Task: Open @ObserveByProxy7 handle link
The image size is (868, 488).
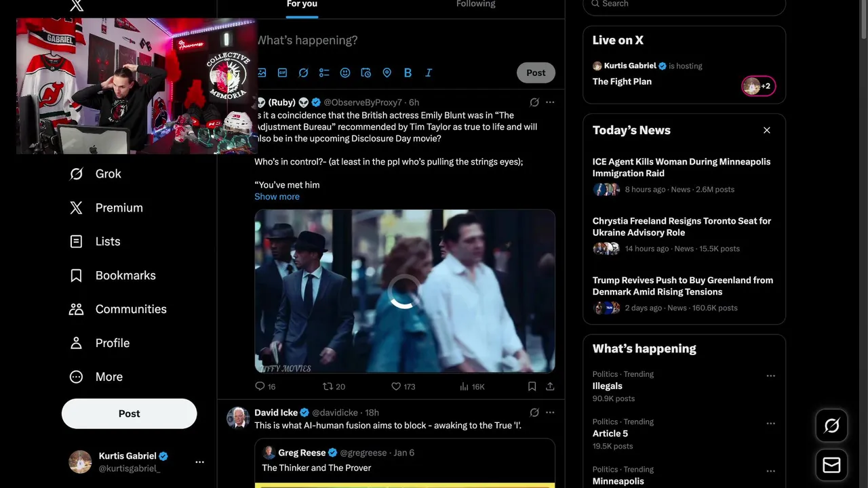Action: 363,102
